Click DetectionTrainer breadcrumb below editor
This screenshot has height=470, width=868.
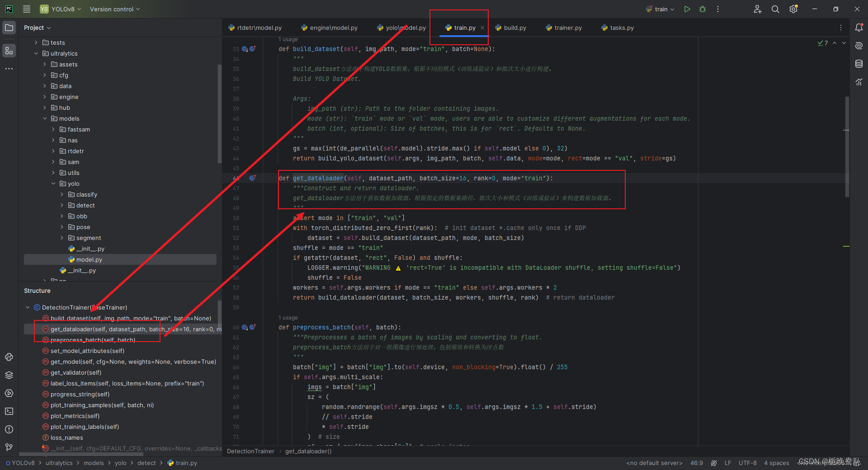click(x=250, y=451)
